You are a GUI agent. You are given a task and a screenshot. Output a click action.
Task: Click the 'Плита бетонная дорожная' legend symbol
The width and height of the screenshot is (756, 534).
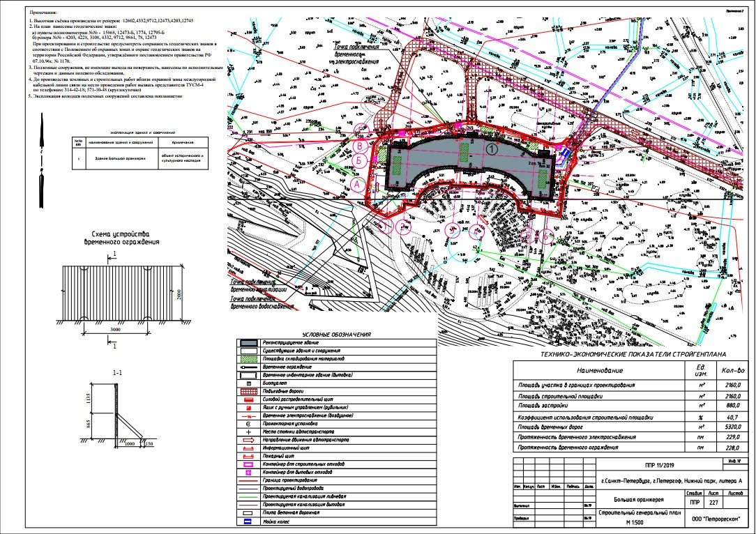[x=248, y=513]
